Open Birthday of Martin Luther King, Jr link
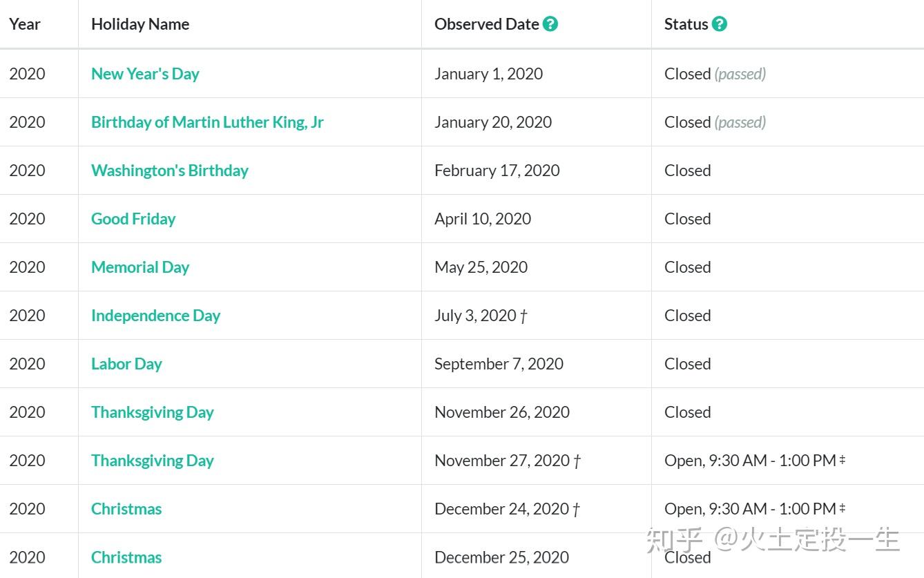Image resolution: width=924 pixels, height=578 pixels. (x=207, y=122)
